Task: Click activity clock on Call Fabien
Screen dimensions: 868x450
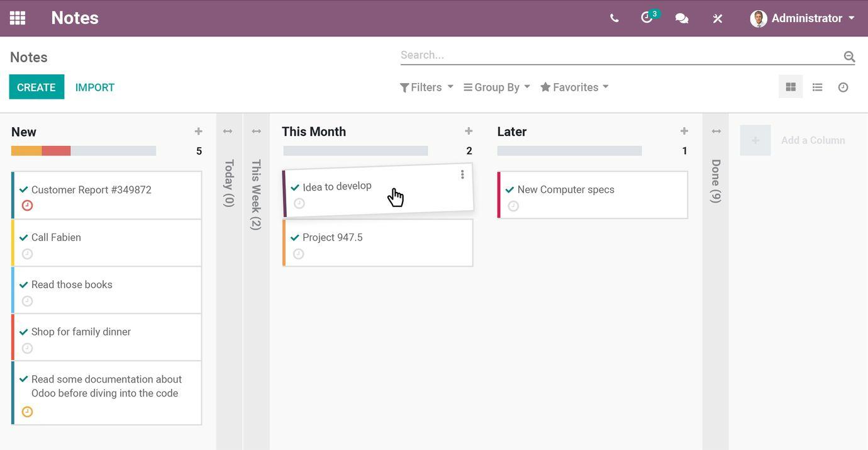Action: pyautogui.click(x=27, y=254)
